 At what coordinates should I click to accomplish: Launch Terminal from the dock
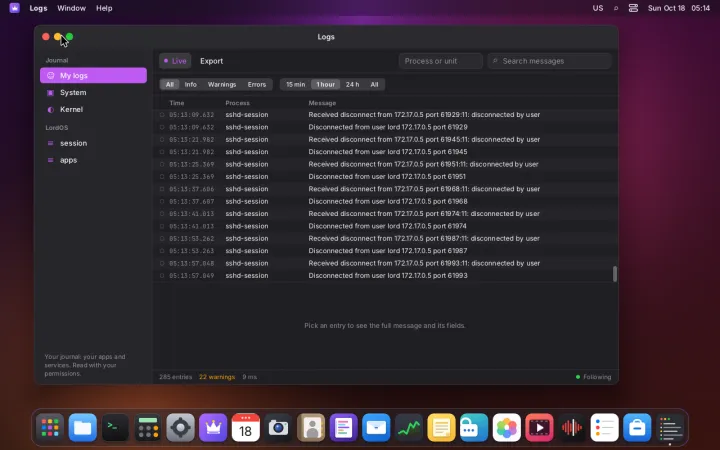tap(115, 428)
